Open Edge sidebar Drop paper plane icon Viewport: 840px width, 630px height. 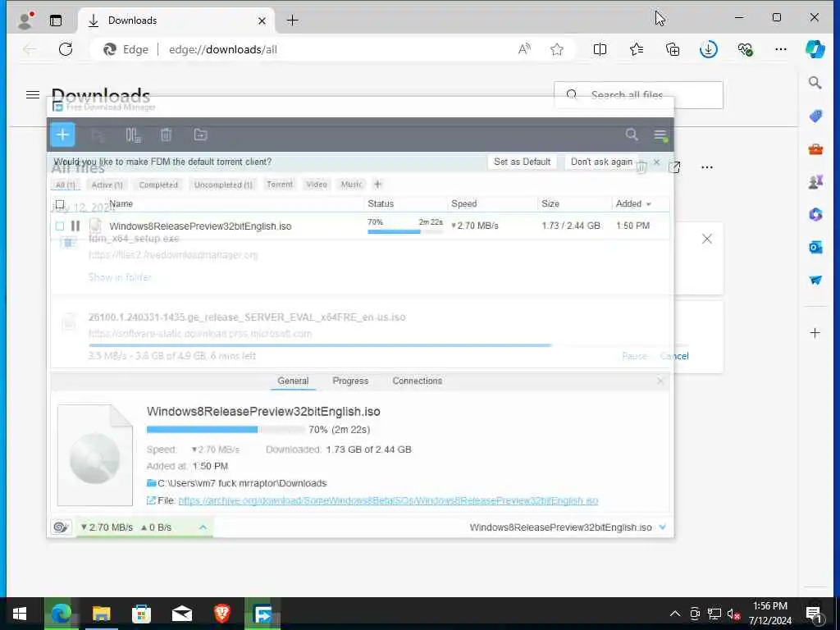tap(815, 281)
